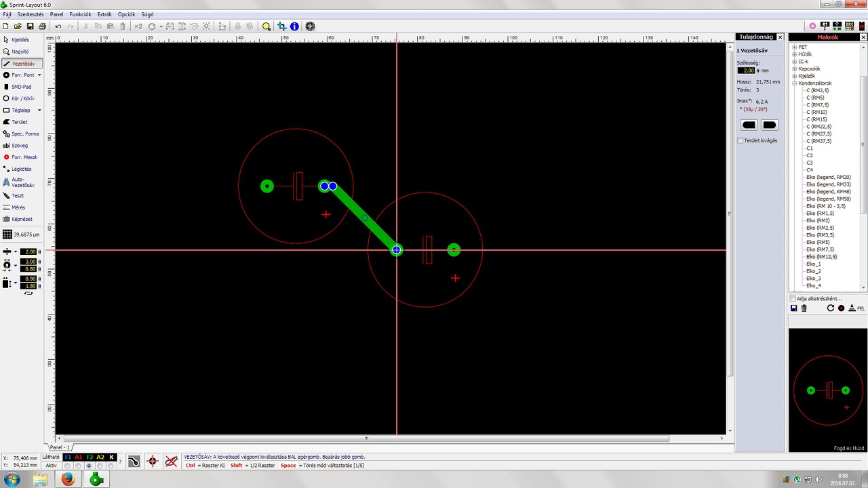Choose the rectangular track end shape button
This screenshot has width=868, height=488.
pos(749,125)
